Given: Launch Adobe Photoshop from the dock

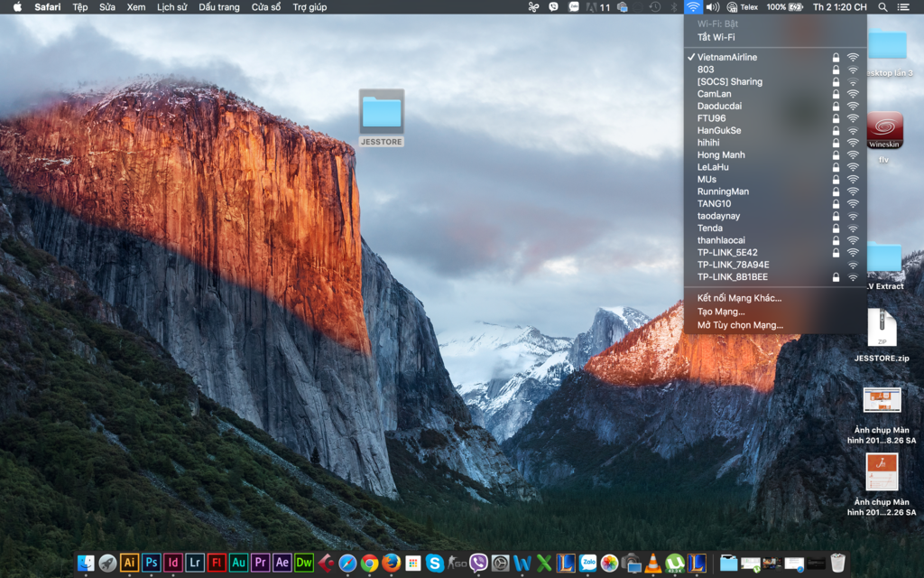Looking at the screenshot, I should [x=152, y=563].
